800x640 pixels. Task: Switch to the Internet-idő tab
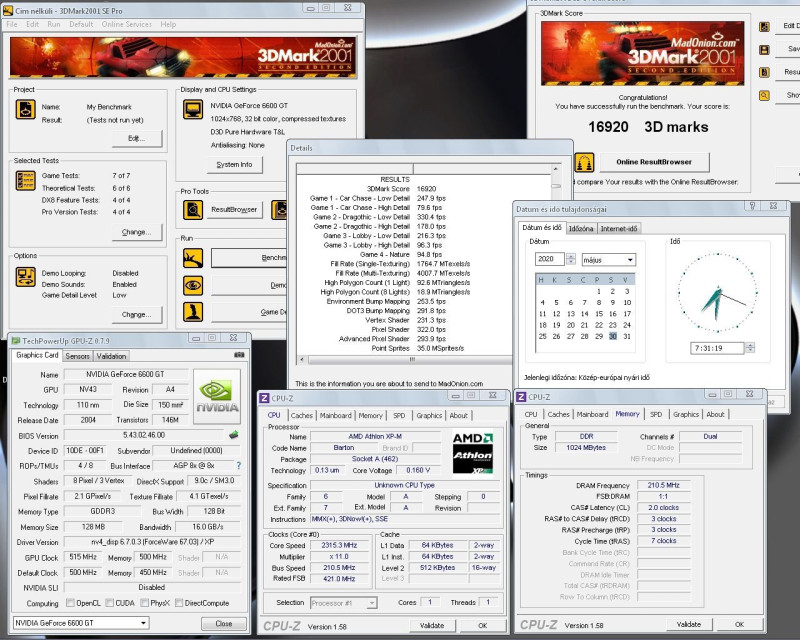coord(618,229)
